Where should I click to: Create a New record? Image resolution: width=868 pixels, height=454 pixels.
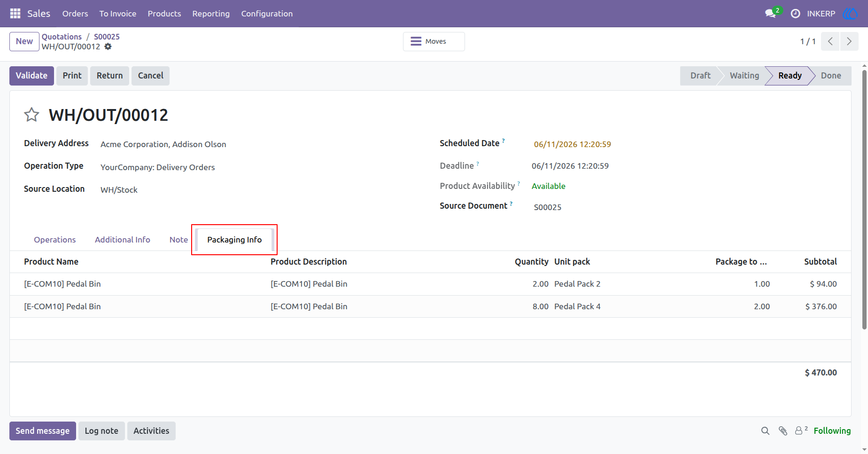[24, 41]
